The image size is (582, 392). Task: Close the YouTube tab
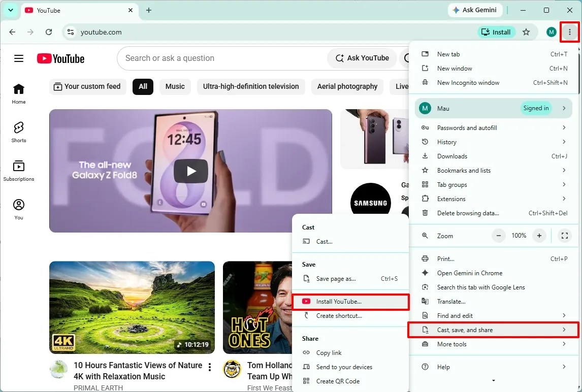131,10
